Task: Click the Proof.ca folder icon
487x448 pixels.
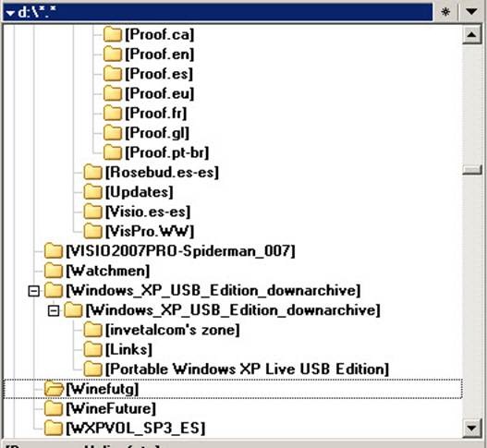Action: [112, 34]
